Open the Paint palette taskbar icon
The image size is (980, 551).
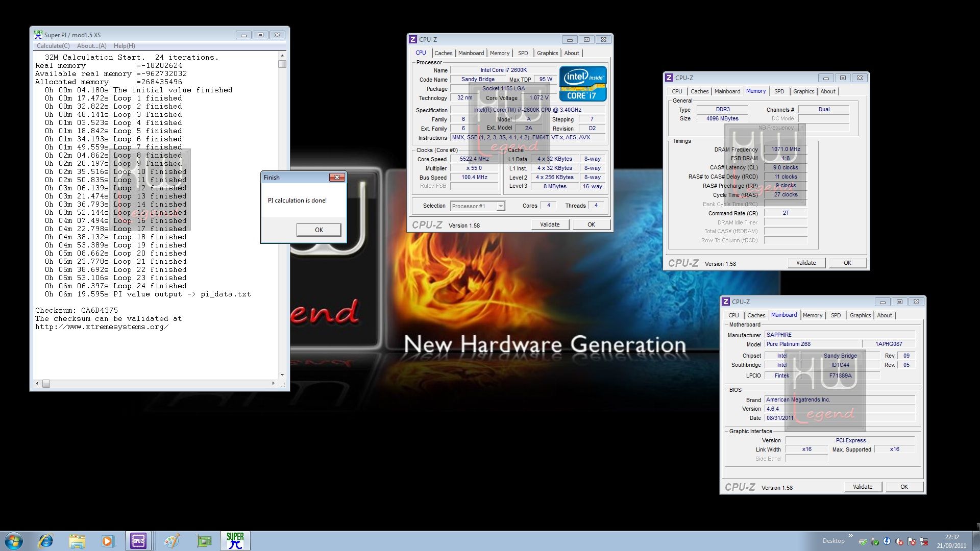pos(171,541)
